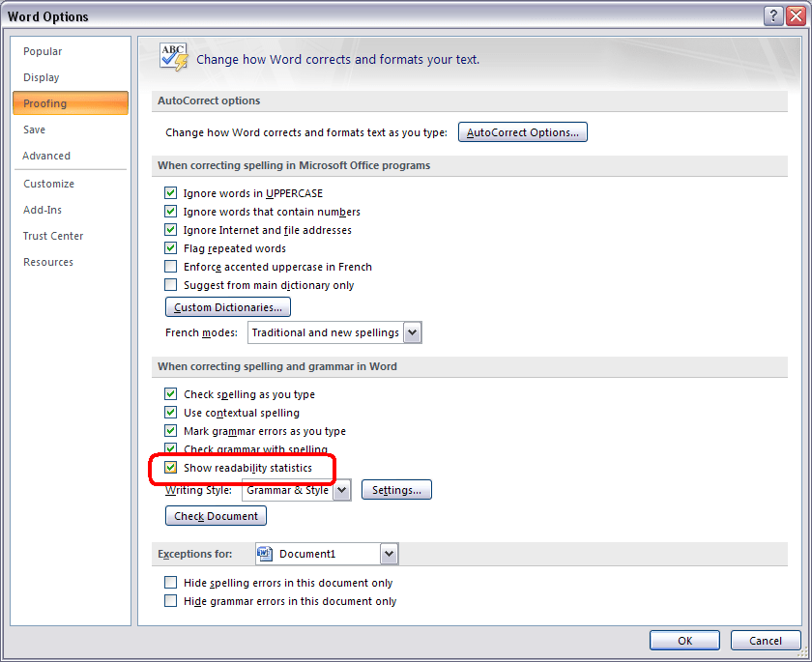Click the Help question mark button
Image resolution: width=812 pixels, height=662 pixels.
773,16
